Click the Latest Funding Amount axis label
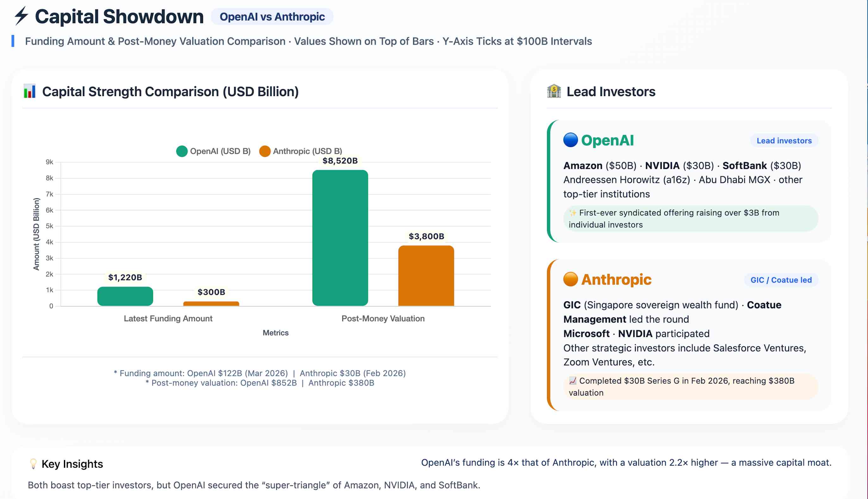 (168, 318)
